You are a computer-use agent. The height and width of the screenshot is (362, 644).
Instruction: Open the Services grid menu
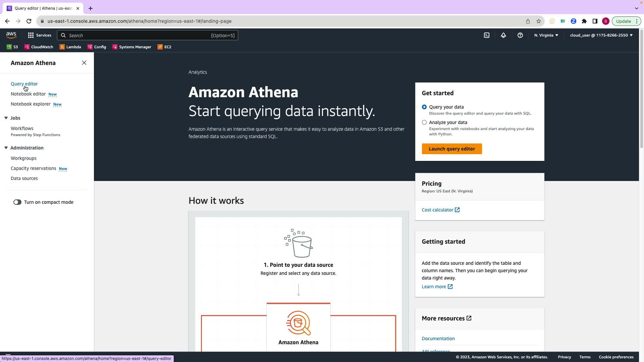click(x=39, y=35)
